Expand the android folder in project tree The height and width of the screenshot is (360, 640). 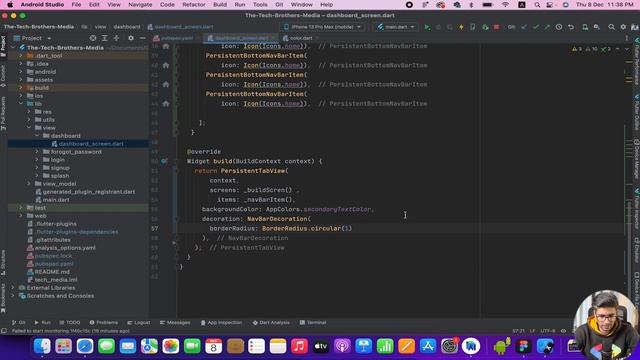21,72
